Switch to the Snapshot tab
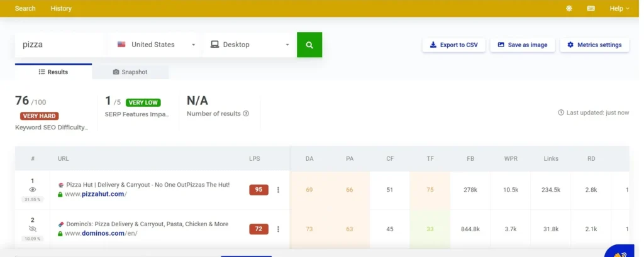 [x=130, y=72]
